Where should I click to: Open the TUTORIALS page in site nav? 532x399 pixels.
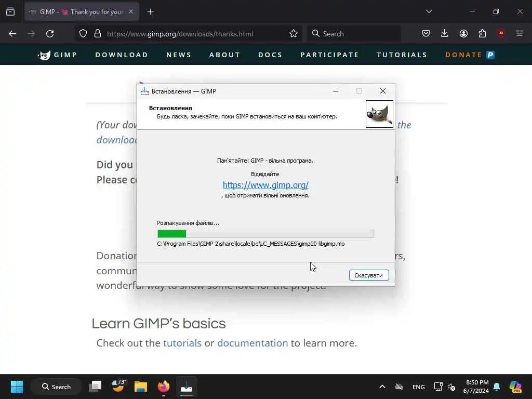(402, 55)
